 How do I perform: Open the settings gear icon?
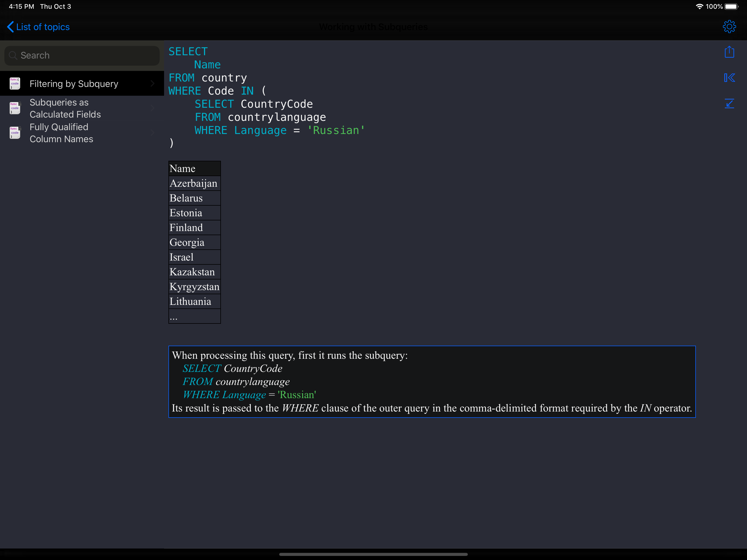pyautogui.click(x=729, y=27)
